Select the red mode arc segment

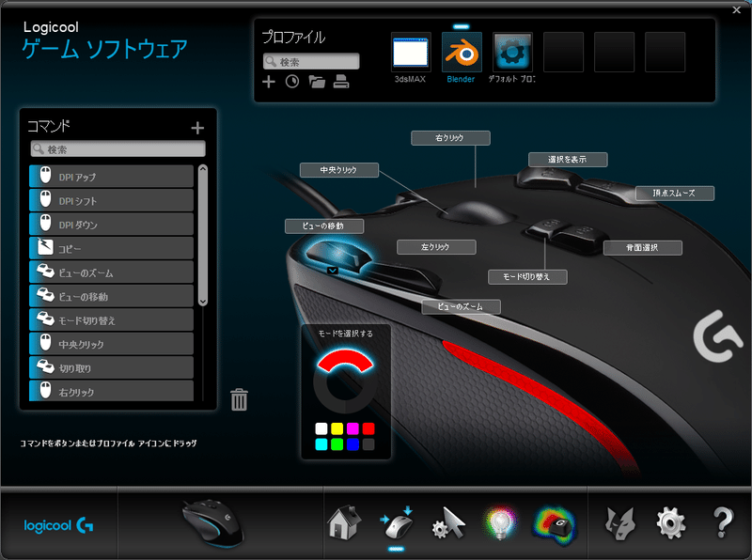click(345, 361)
